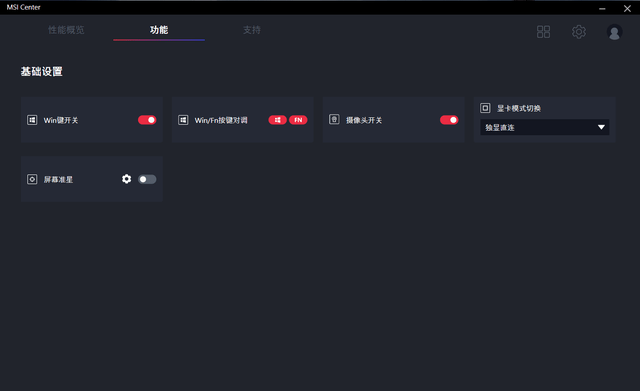Select the red FN pill button
Image resolution: width=640 pixels, height=391 pixels.
[298, 120]
